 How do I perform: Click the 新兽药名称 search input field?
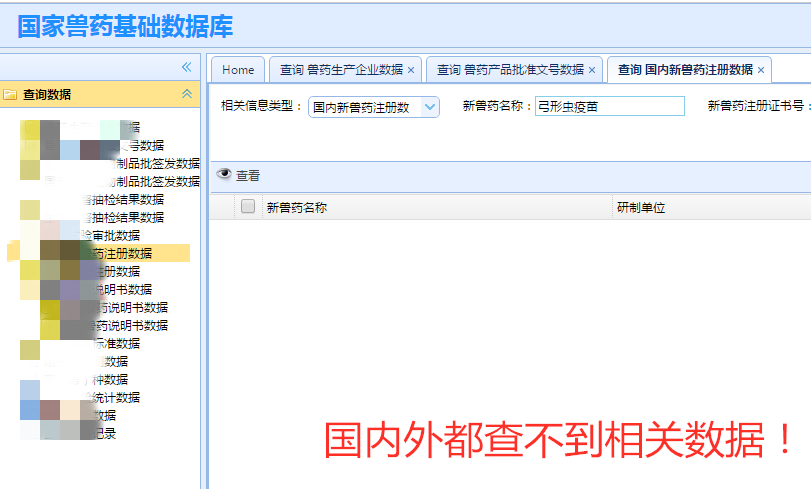tap(609, 106)
